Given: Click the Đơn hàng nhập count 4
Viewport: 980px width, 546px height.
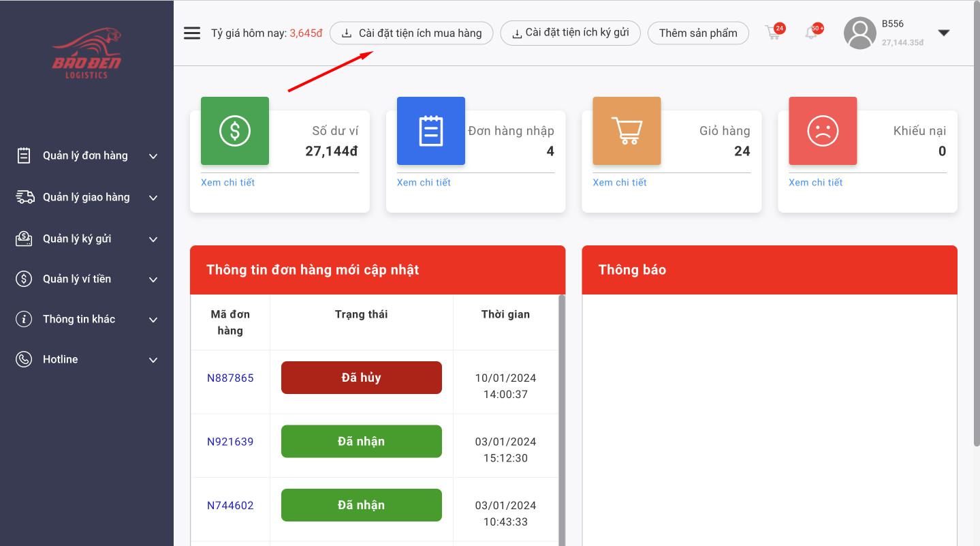Looking at the screenshot, I should coord(550,151).
